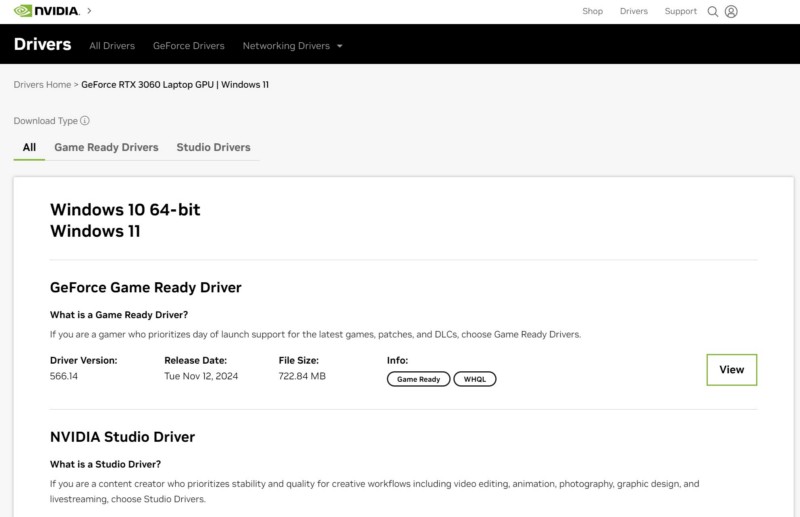Expand the Networking Drivers dropdown arrow
This screenshot has width=800, height=517.
(x=340, y=46)
